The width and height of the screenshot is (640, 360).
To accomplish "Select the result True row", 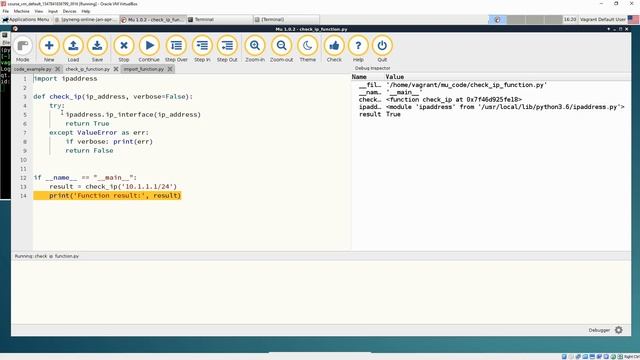I will click(x=491, y=114).
